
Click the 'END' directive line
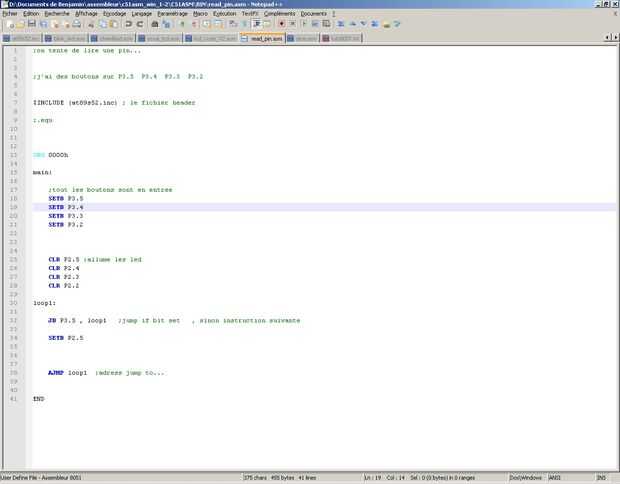(38, 399)
